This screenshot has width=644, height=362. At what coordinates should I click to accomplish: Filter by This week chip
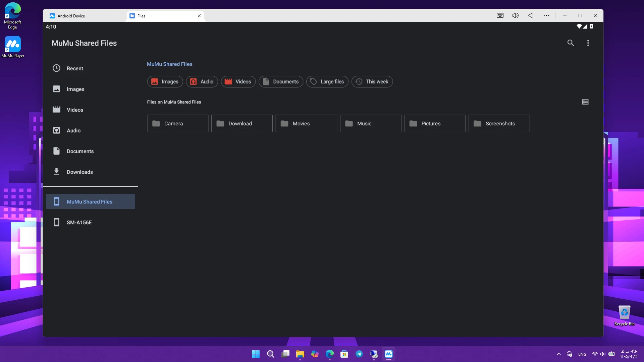372,81
